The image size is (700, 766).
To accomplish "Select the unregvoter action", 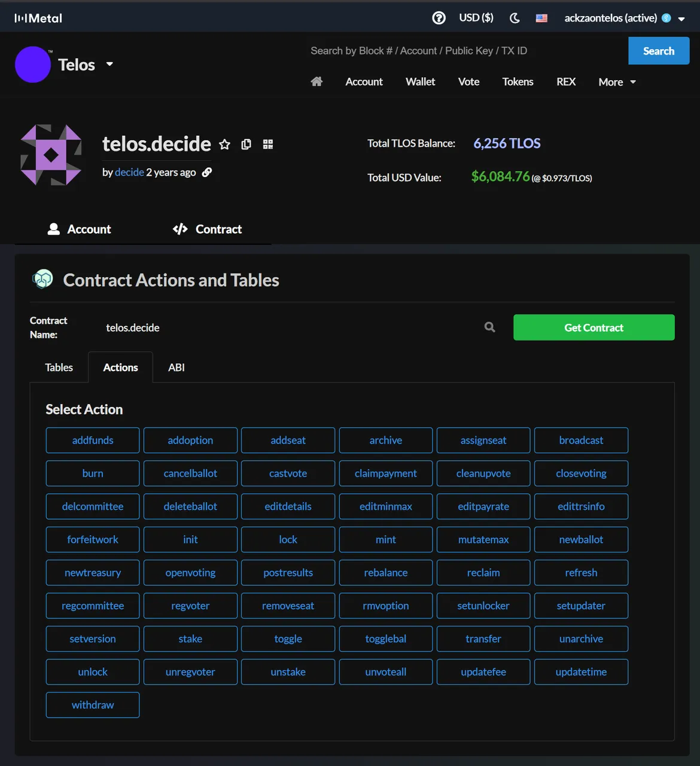I will (x=190, y=672).
